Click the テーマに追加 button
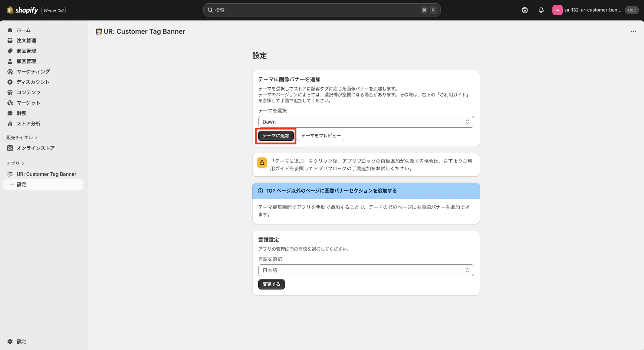Viewport: 644px width, 350px height. [276, 136]
